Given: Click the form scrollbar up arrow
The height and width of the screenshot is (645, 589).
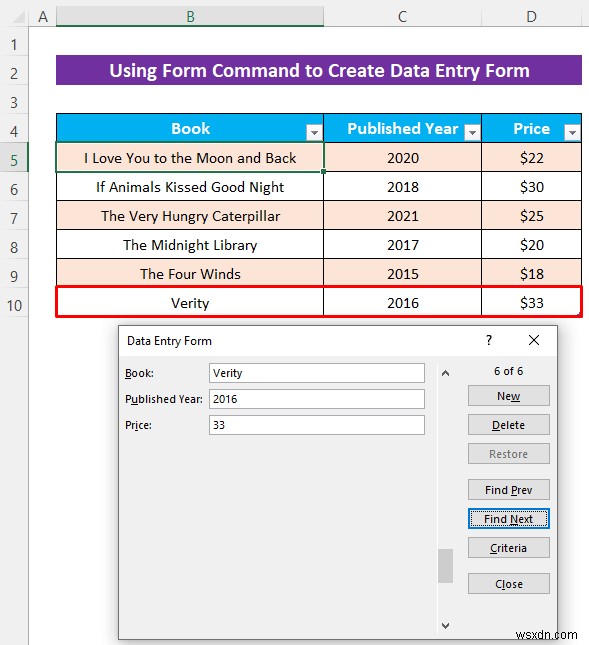Looking at the screenshot, I should pos(445,373).
